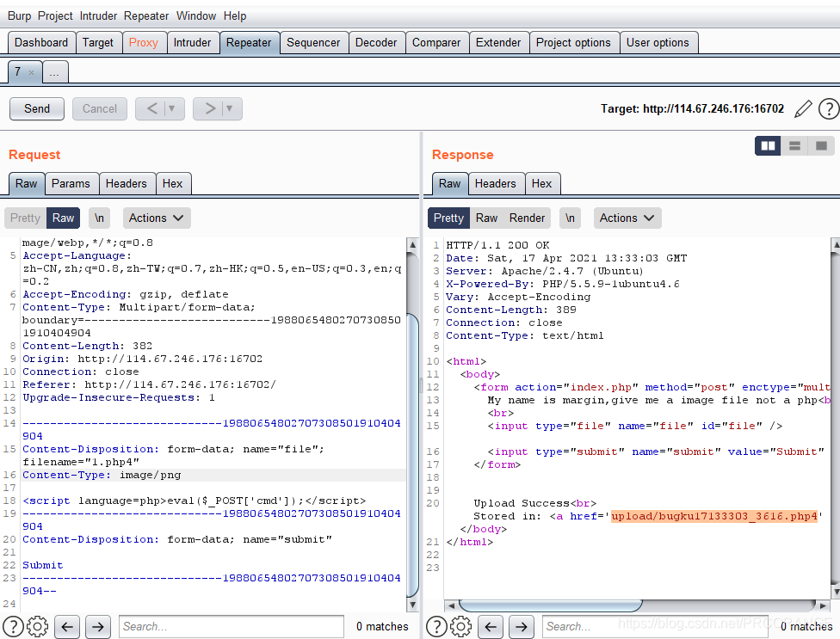Switch to Sequencer tab

[x=313, y=43]
